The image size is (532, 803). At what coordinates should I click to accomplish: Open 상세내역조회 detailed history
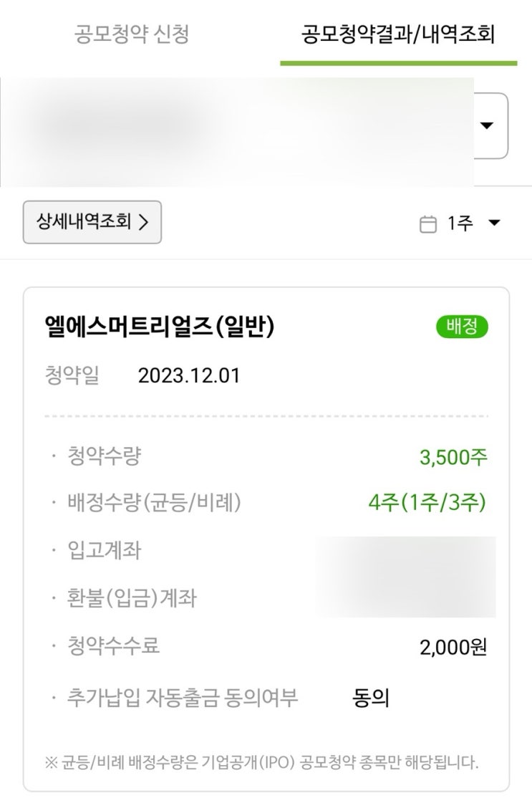point(92,222)
